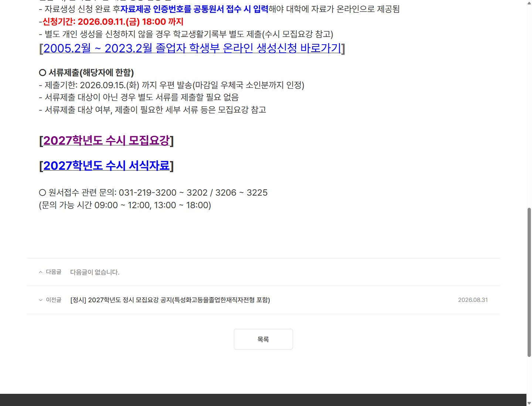Click the 서류제출(해당자에 한함) heading
The image size is (532, 406).
[86, 73]
